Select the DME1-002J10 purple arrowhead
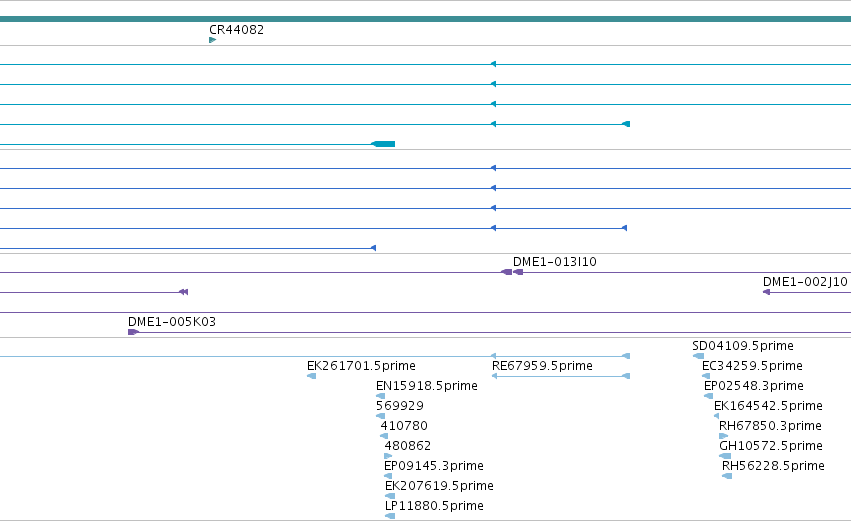 pos(766,292)
